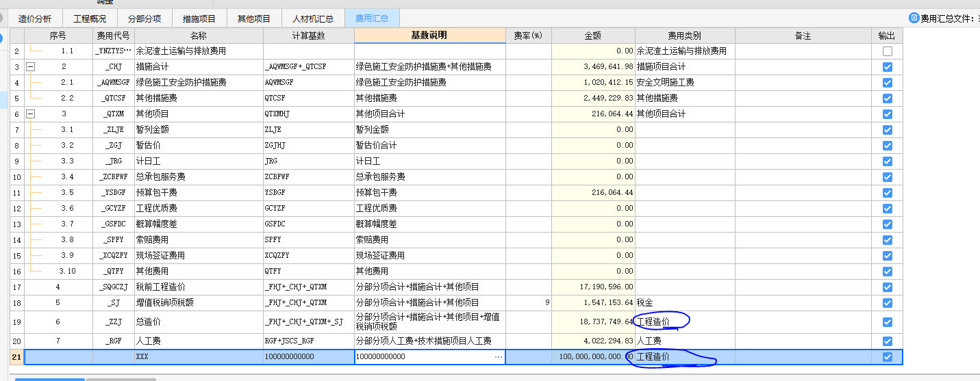Open the ellipsis button in row 21 基数说明
The width and height of the screenshot is (980, 381).
(499, 357)
